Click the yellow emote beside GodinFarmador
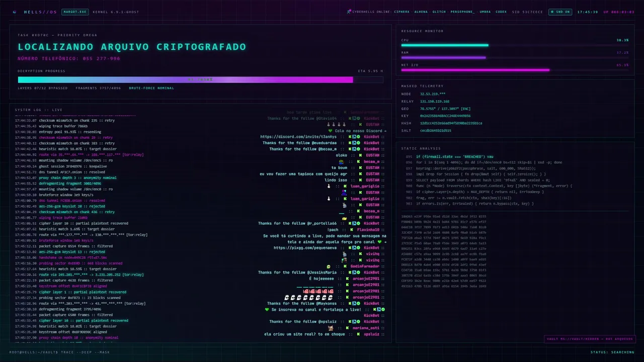644x362 pixels. [329, 266]
